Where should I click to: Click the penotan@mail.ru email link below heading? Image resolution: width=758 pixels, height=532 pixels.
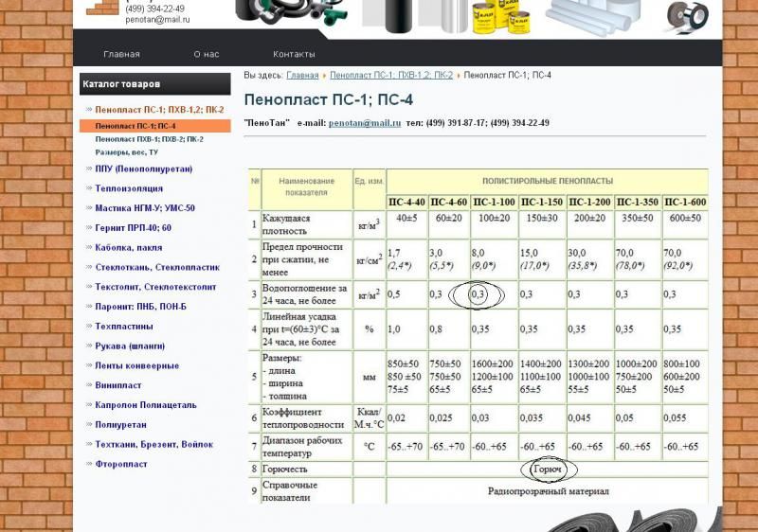365,123
